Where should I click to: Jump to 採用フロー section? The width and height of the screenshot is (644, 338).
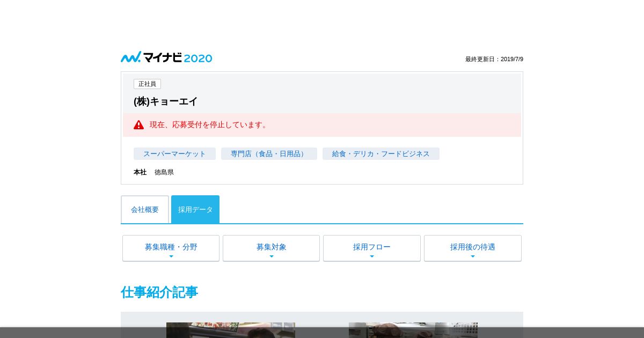(372, 248)
